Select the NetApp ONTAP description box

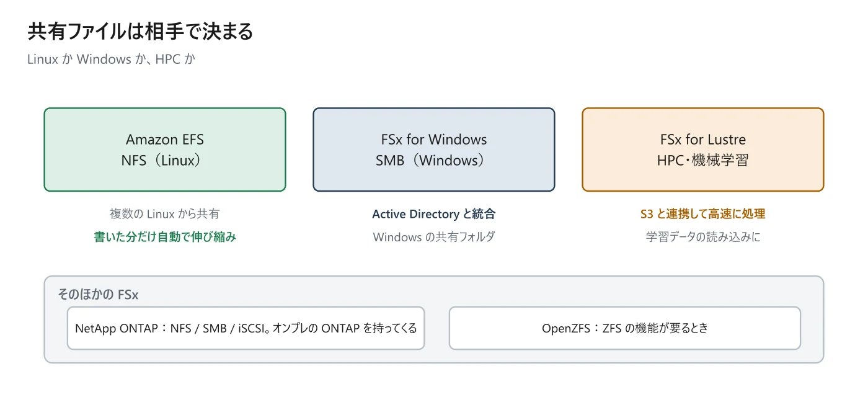click(246, 328)
